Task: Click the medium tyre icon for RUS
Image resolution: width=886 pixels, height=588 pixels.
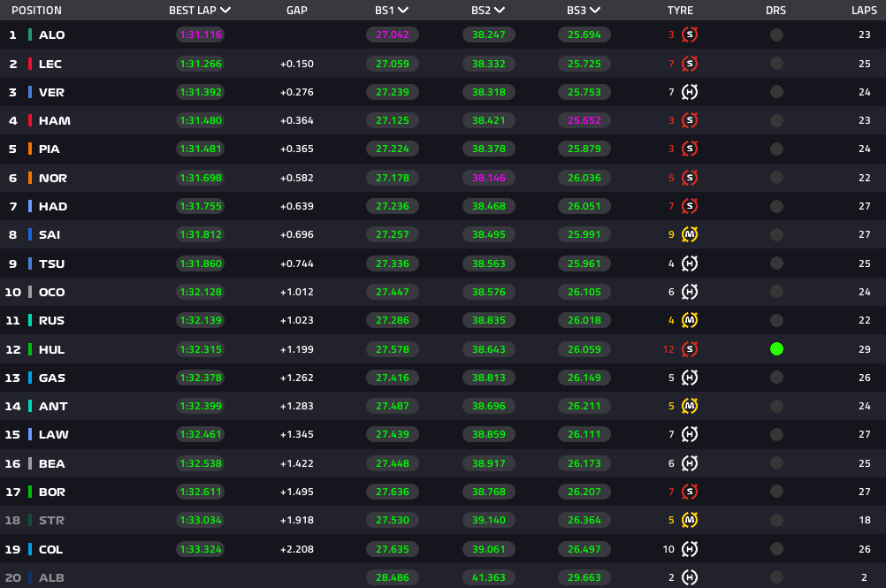Action: (x=690, y=321)
